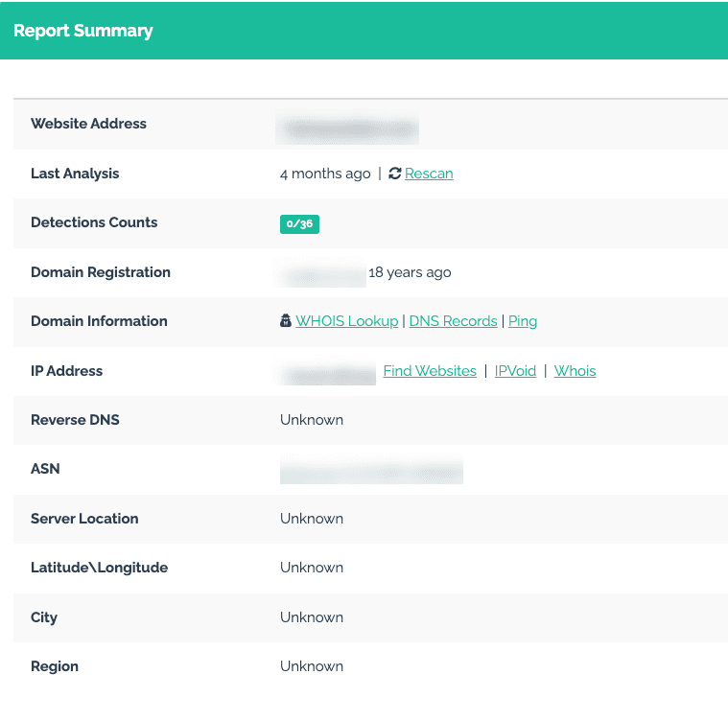This screenshot has width=728, height=721.
Task: Click the Unknown value for Latitude\Longitude
Action: point(312,568)
